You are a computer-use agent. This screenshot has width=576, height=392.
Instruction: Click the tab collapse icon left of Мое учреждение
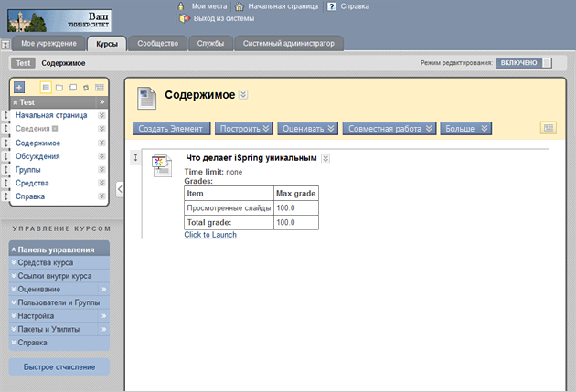click(x=5, y=45)
